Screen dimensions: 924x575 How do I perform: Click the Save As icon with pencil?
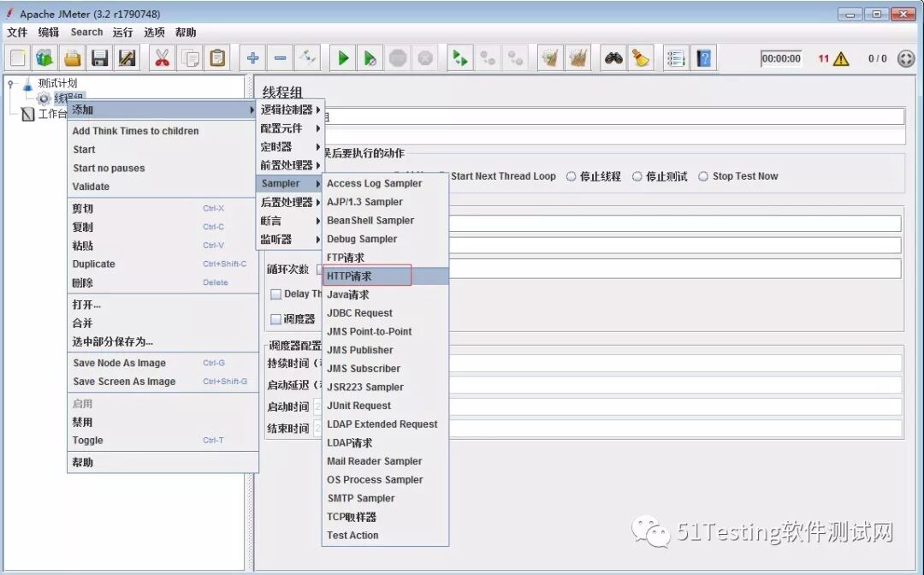click(x=127, y=57)
